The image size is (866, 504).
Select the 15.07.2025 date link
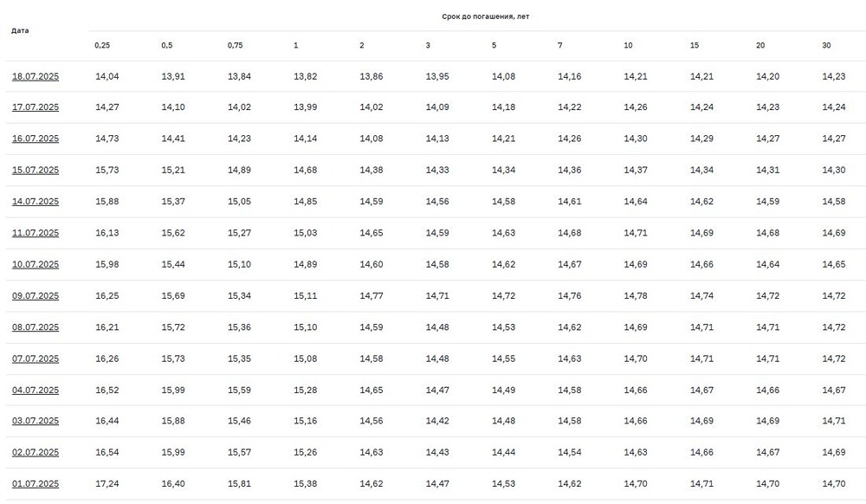(x=36, y=170)
